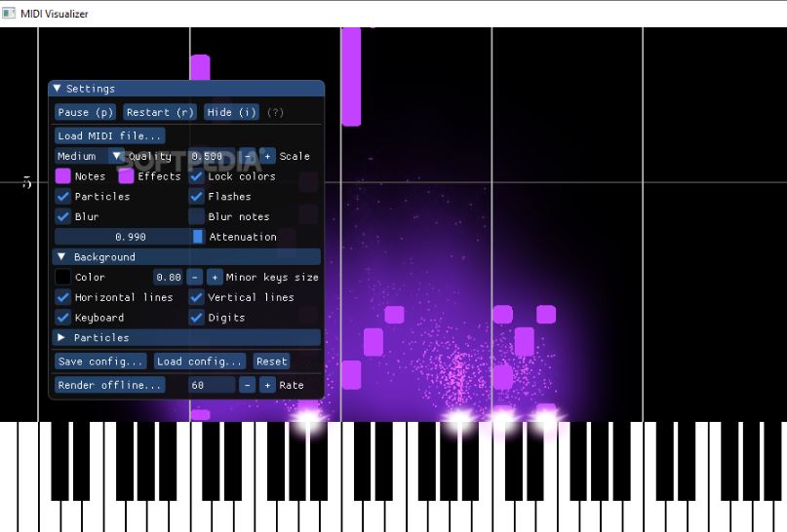Decrease Minor keys size with minus
This screenshot has width=787, height=532.
pos(194,277)
